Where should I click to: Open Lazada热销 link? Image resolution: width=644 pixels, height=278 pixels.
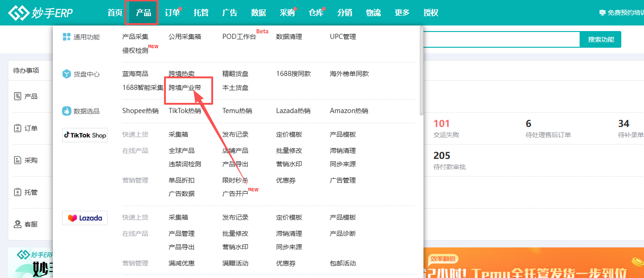[293, 111]
